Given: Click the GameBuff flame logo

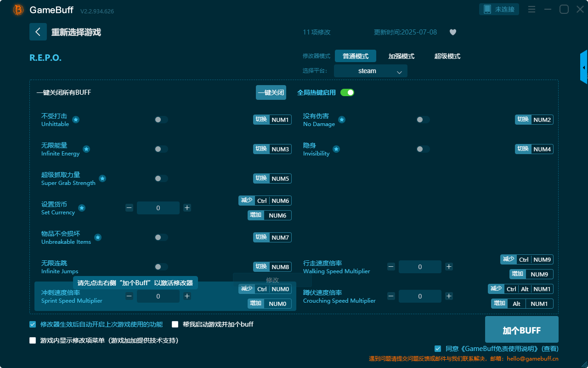Looking at the screenshot, I should [x=17, y=10].
